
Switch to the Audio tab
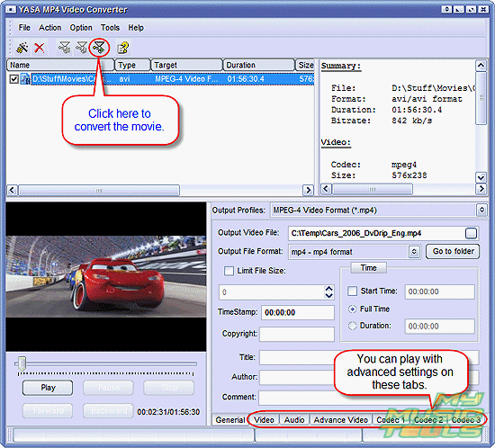tap(294, 420)
